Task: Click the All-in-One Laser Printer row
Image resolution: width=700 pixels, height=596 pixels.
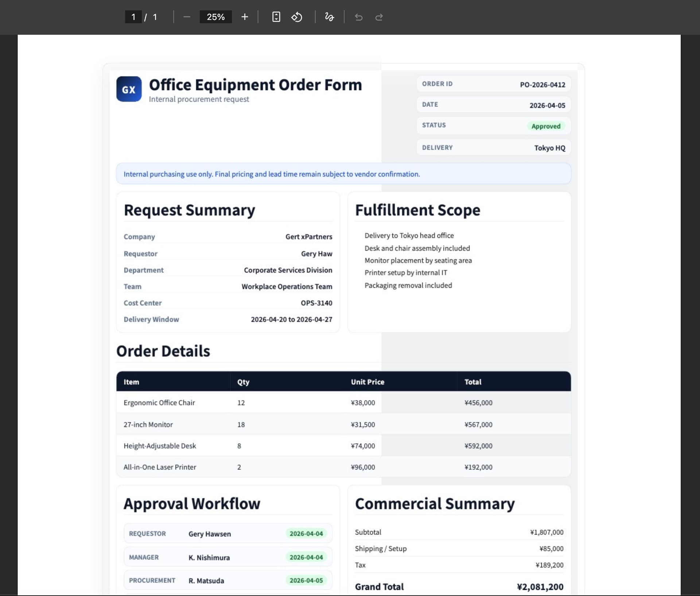Action: [160, 467]
